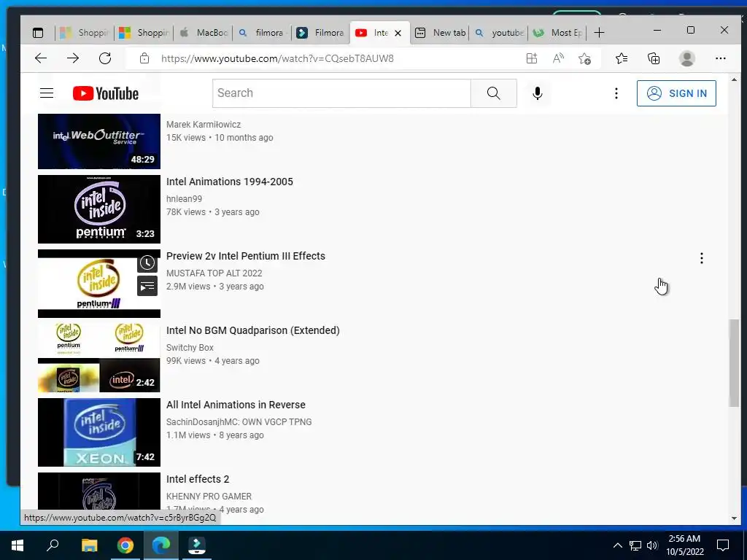Open Intel Animations 1994-2005 video title
This screenshot has width=747, height=560.
coord(229,182)
